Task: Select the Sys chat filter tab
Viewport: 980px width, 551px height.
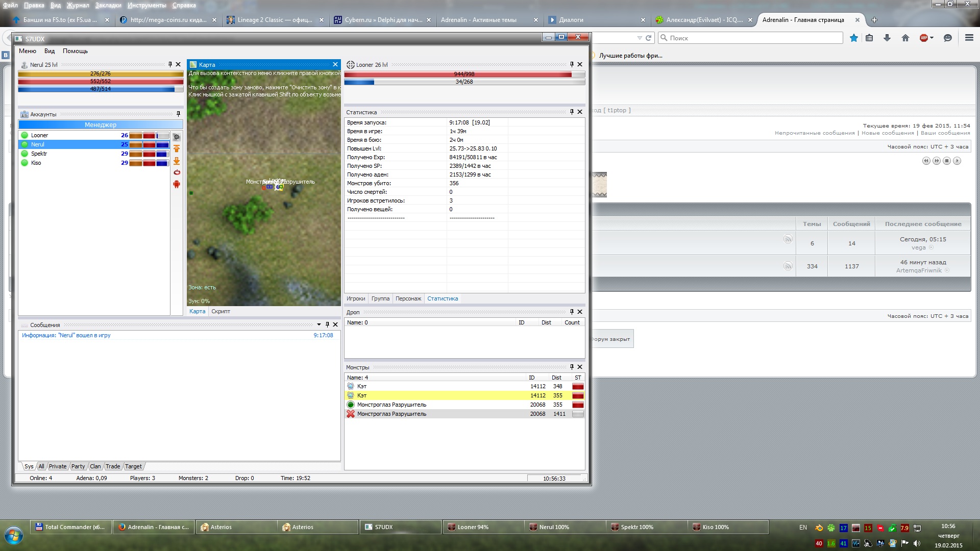Action: point(29,466)
